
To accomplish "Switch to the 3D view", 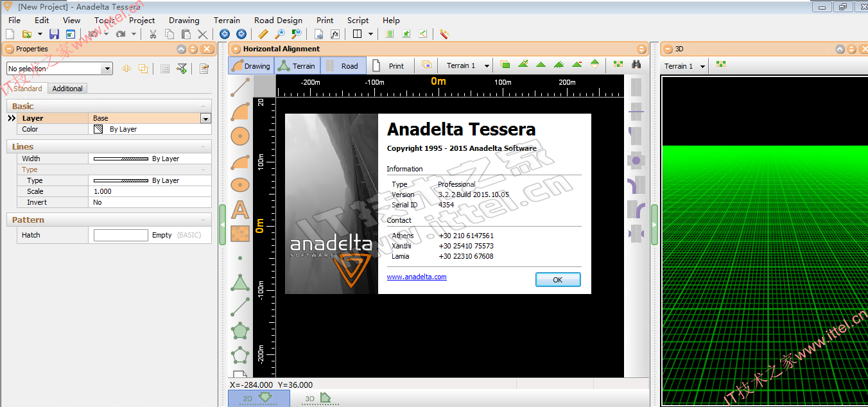I will click(x=319, y=399).
